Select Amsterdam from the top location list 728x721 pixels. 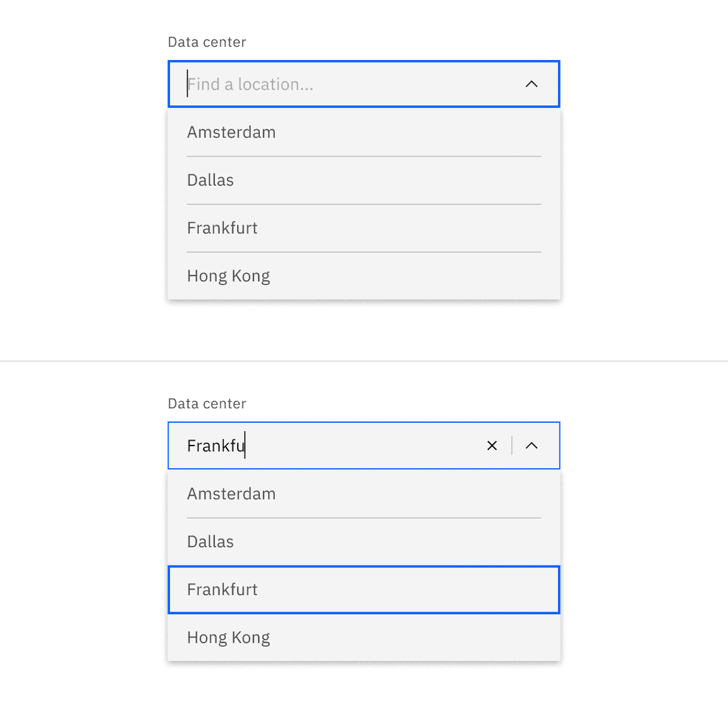(x=231, y=132)
